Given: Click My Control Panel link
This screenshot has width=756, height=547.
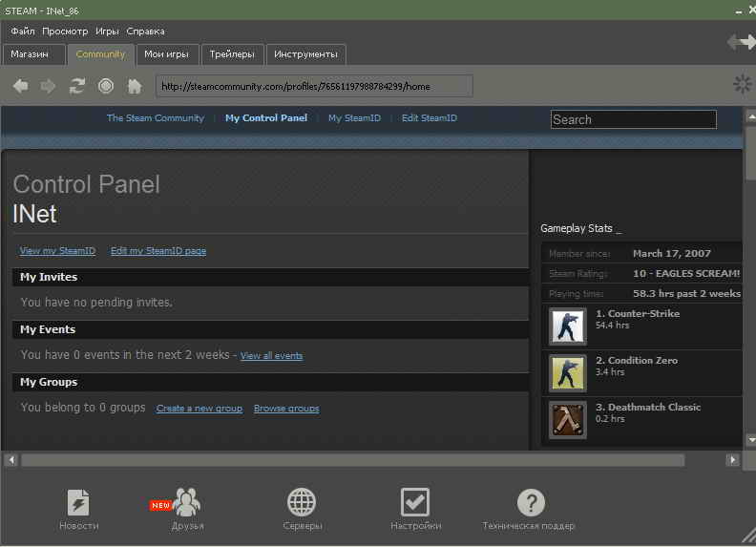Looking at the screenshot, I should pyautogui.click(x=266, y=118).
